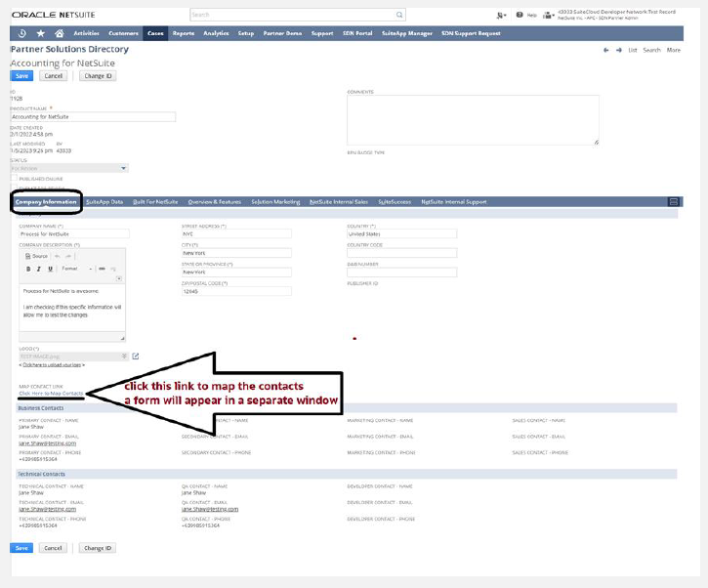This screenshot has width=708, height=588.
Task: Focus the global Search box
Action: coord(293,15)
